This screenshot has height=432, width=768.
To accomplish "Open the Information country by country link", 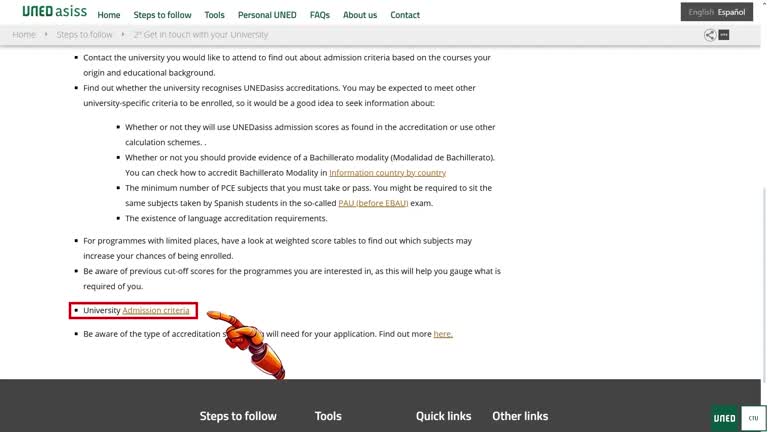I will point(387,173).
